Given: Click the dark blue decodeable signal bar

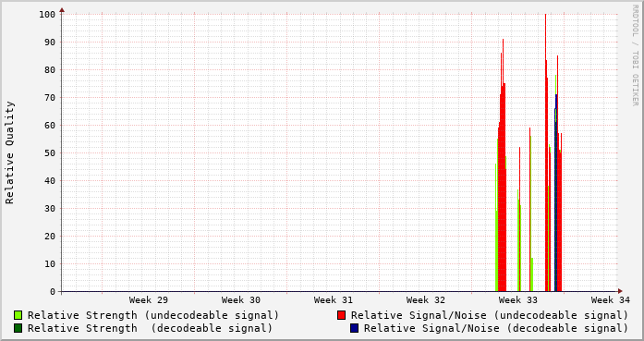Looking at the screenshot, I should click(x=556, y=193).
